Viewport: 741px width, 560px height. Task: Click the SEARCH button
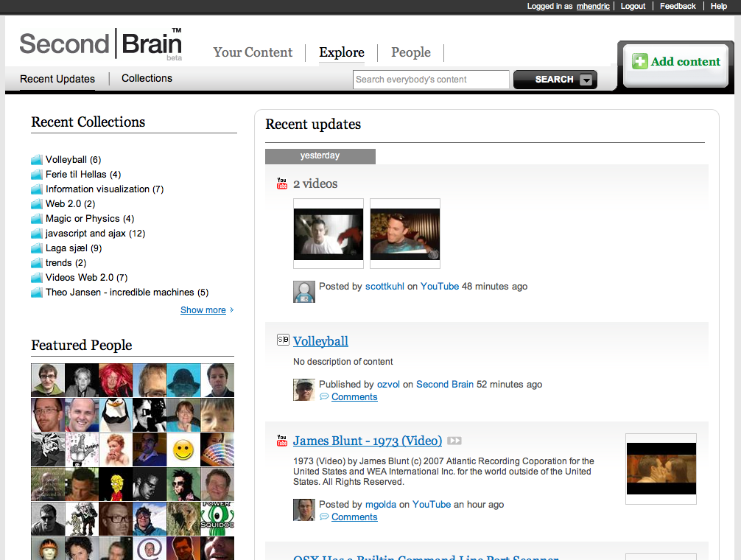click(555, 80)
